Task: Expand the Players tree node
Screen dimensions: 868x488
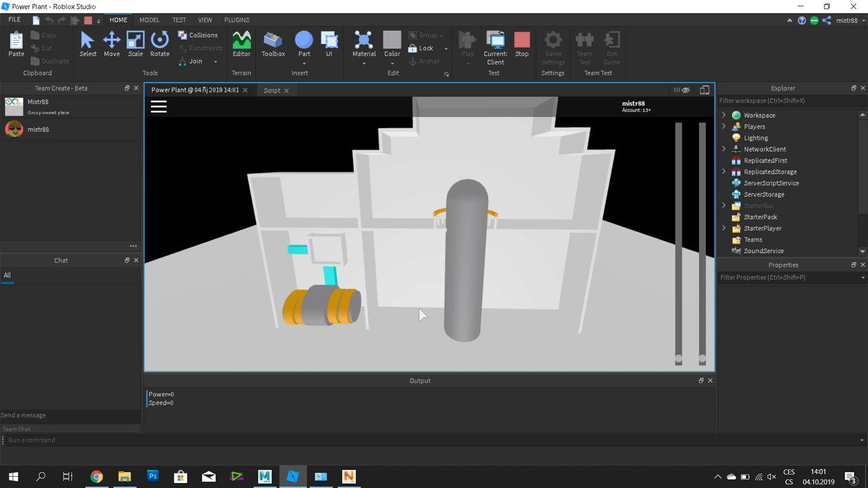Action: pyautogui.click(x=724, y=126)
